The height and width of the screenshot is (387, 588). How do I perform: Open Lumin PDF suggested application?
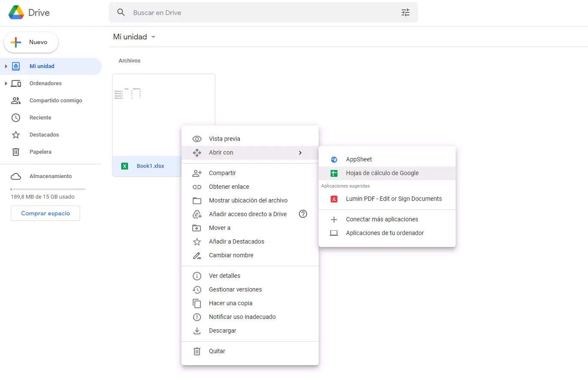[393, 199]
